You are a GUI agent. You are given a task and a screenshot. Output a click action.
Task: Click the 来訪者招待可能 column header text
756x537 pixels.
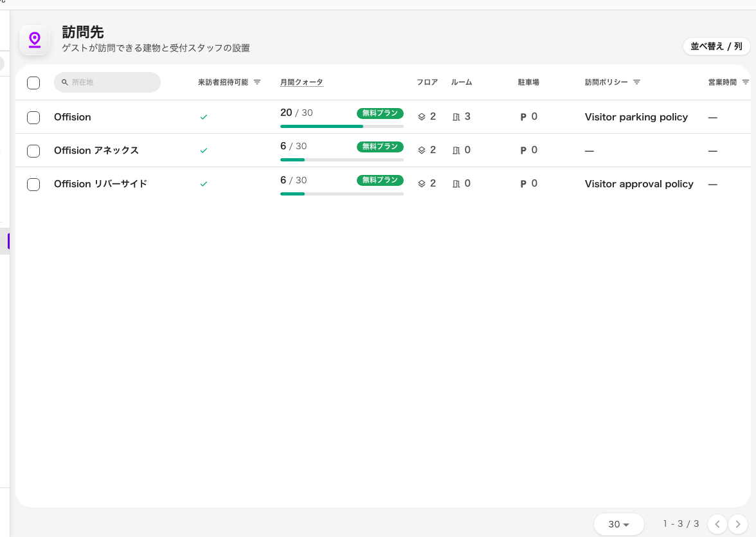(x=222, y=82)
